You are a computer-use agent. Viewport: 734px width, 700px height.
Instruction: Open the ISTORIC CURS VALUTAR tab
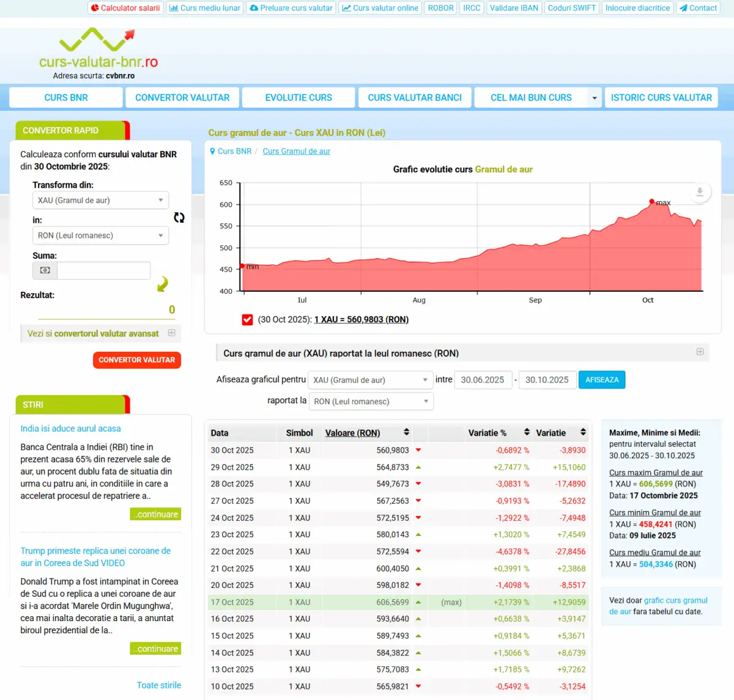click(661, 98)
